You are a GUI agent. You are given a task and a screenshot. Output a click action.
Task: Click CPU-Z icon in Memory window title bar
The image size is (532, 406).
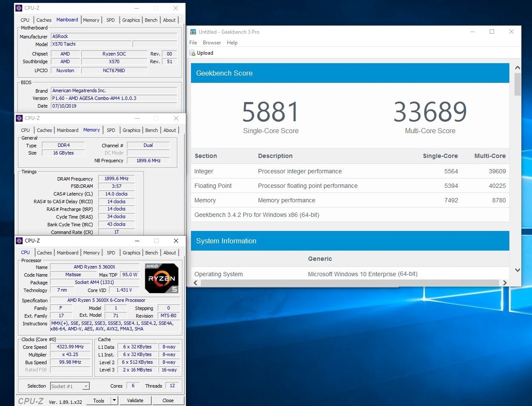tap(19, 118)
